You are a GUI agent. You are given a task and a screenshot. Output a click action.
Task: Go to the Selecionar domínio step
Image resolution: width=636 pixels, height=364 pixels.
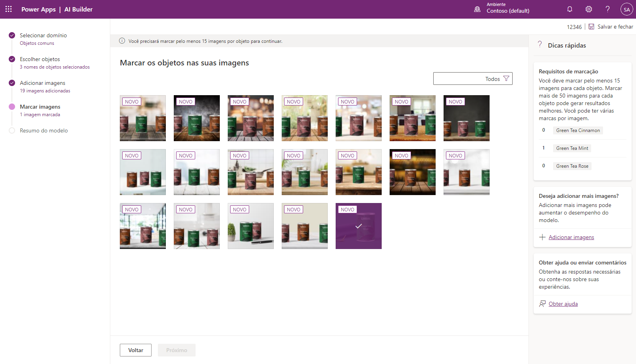[x=43, y=35]
